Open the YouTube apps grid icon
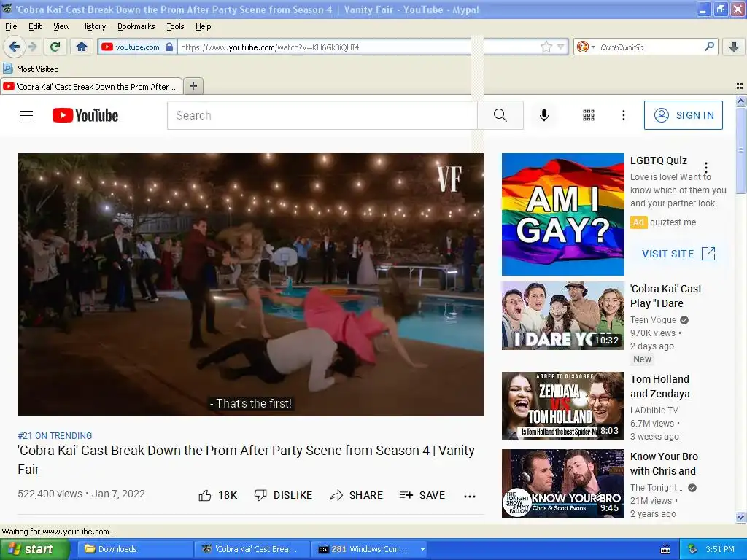 [589, 115]
